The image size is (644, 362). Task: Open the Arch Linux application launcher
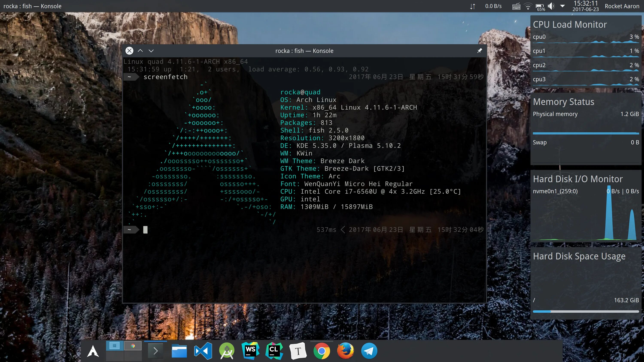click(x=93, y=351)
